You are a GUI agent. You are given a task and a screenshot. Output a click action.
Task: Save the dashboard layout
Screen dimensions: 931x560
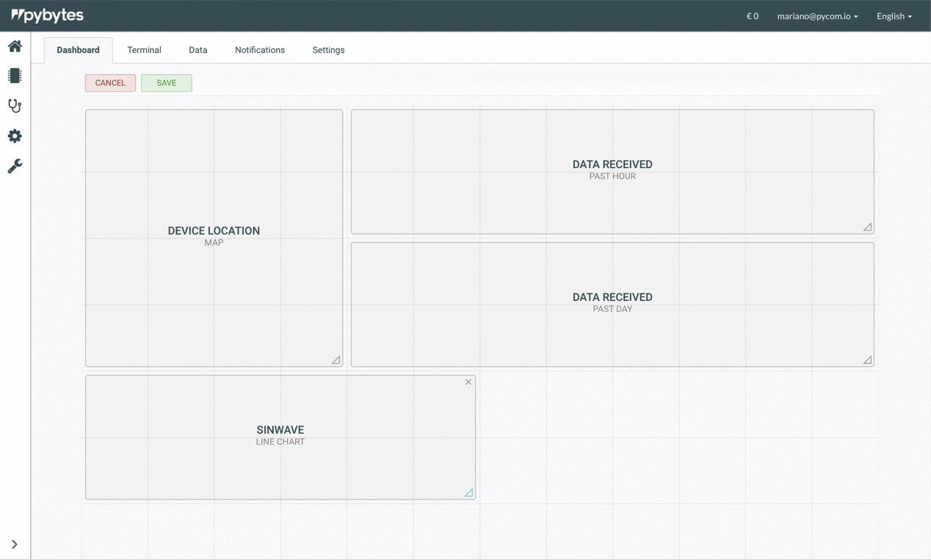(x=167, y=83)
